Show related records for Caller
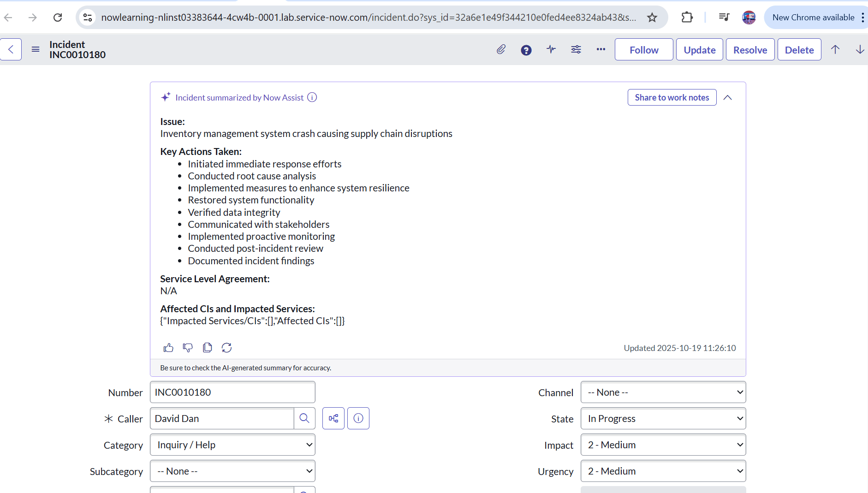Viewport: 868px width, 493px height. point(333,418)
